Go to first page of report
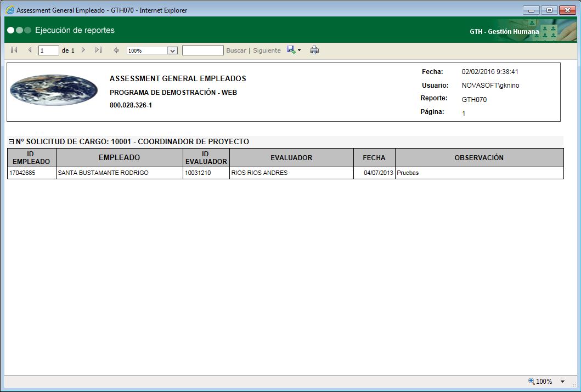The image size is (581, 392). click(14, 50)
